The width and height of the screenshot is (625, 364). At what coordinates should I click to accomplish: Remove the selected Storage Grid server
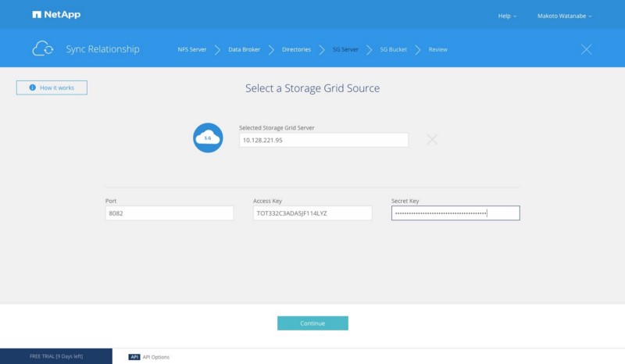tap(432, 140)
